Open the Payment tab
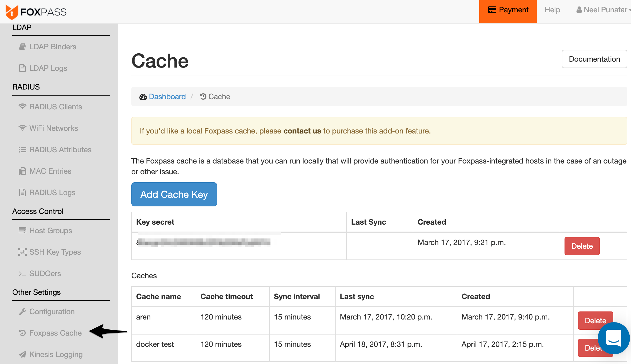 point(508,10)
